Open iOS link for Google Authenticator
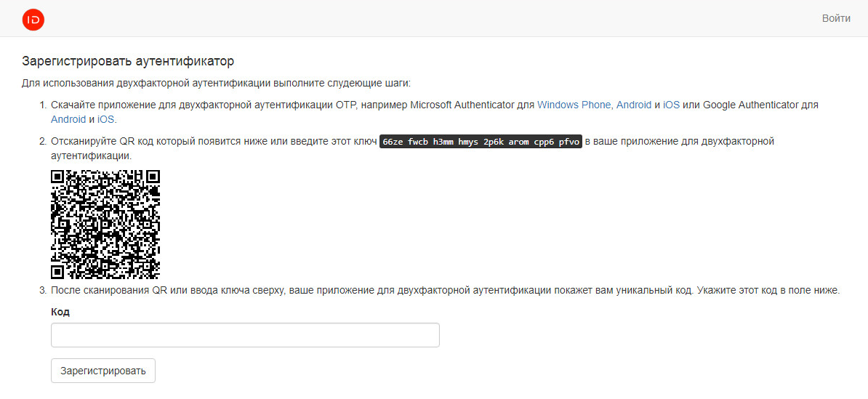 [105, 119]
